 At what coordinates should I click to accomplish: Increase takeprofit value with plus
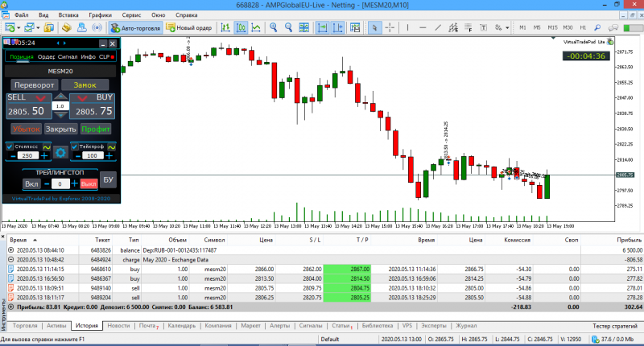109,156
